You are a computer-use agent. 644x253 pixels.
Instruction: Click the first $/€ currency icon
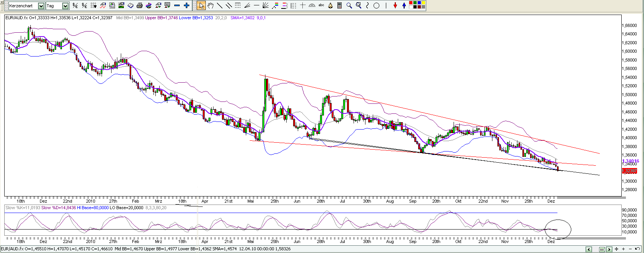click(x=75, y=5)
